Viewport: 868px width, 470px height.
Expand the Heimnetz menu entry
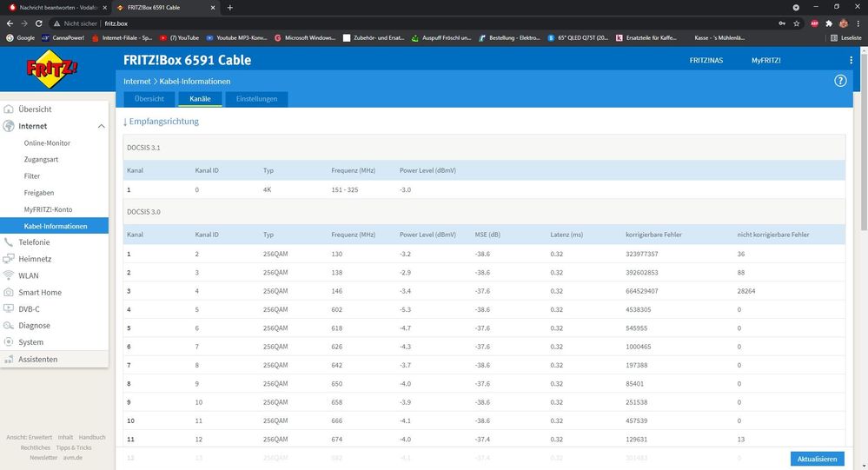point(34,259)
